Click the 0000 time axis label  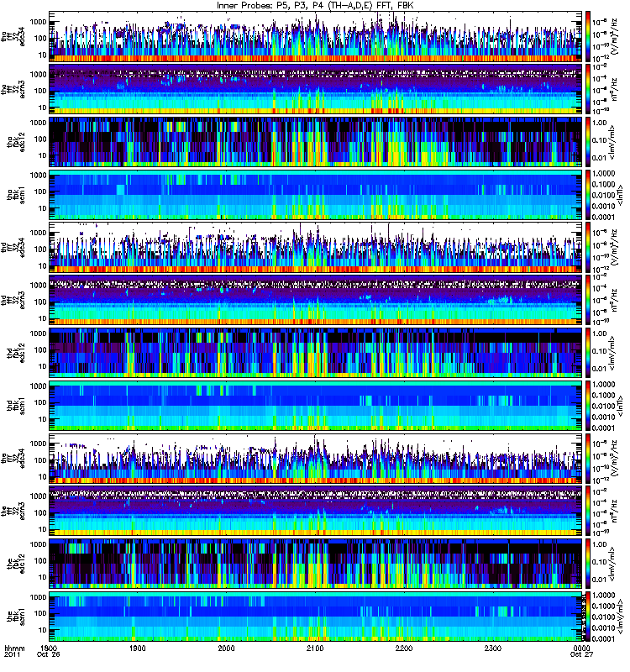pyautogui.click(x=581, y=648)
